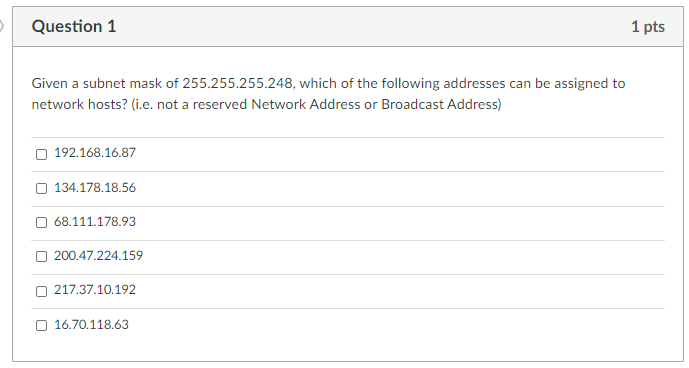Click the 68.111.178.93 answer label text
This screenshot has width=689, height=368.
click(95, 222)
